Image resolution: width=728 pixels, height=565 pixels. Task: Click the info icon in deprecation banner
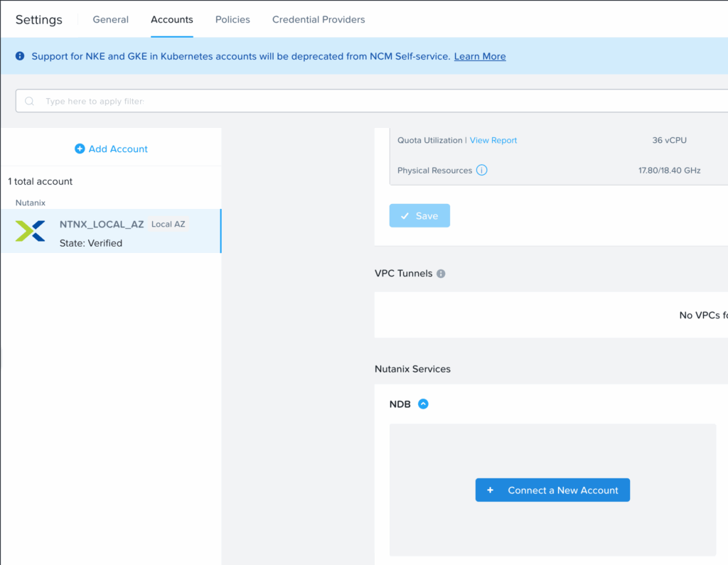(x=20, y=56)
